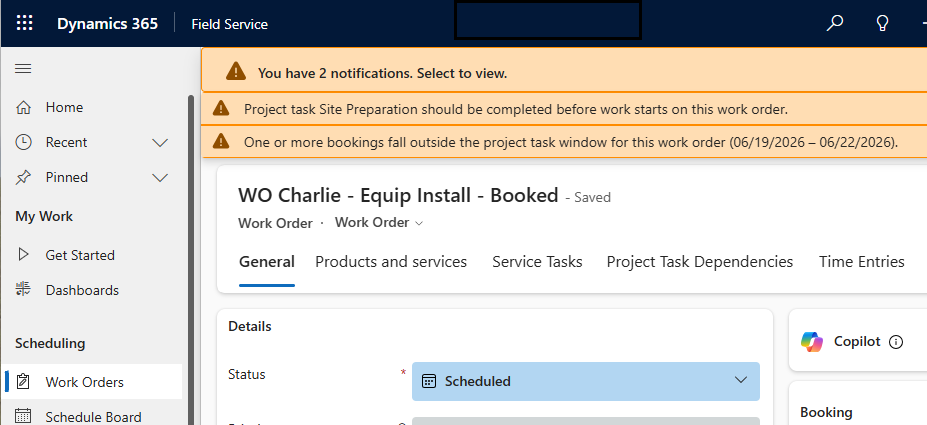Click the Dynamics 365 title
Viewport: 927px width, 425px height.
[108, 24]
